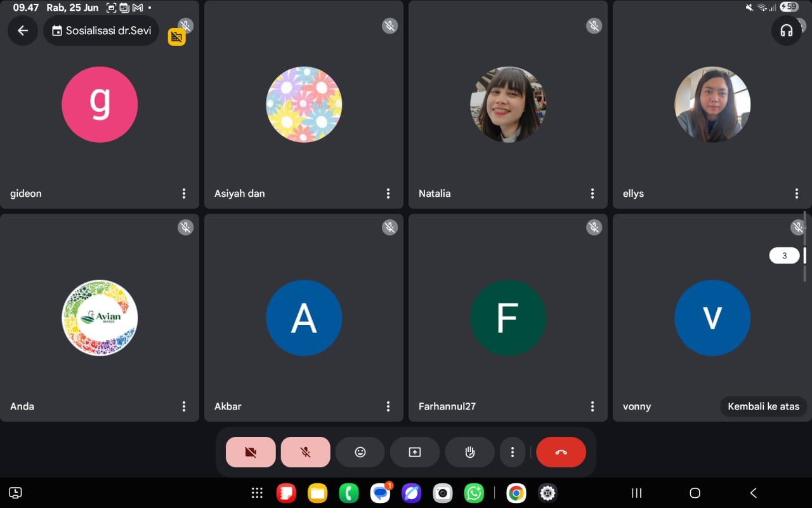Toggle the camera on
812x508 pixels.
[251, 452]
